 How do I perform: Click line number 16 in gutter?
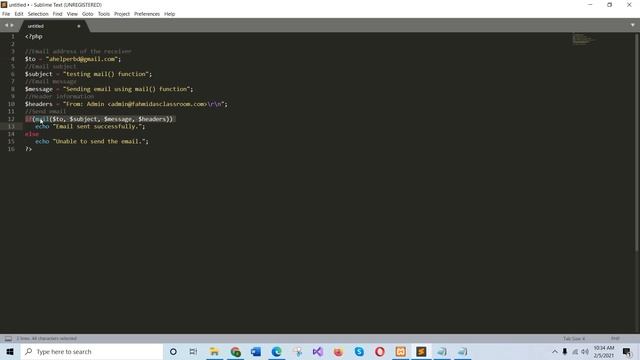[11, 149]
